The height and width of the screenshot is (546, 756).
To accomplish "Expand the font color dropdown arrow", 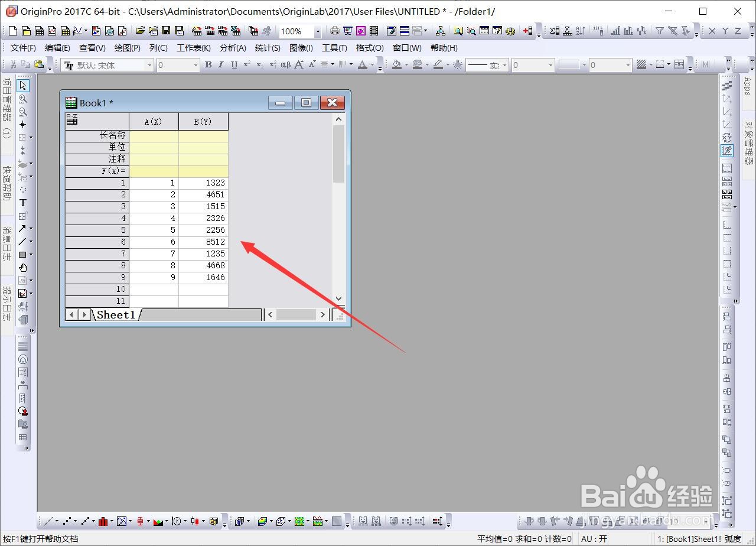I will [372, 65].
